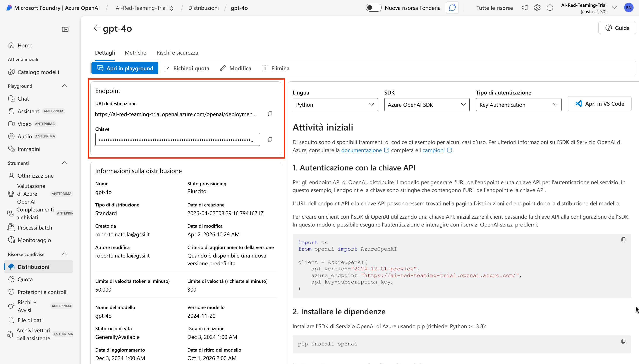
Task: Open settings gear icon in header
Action: click(x=537, y=8)
